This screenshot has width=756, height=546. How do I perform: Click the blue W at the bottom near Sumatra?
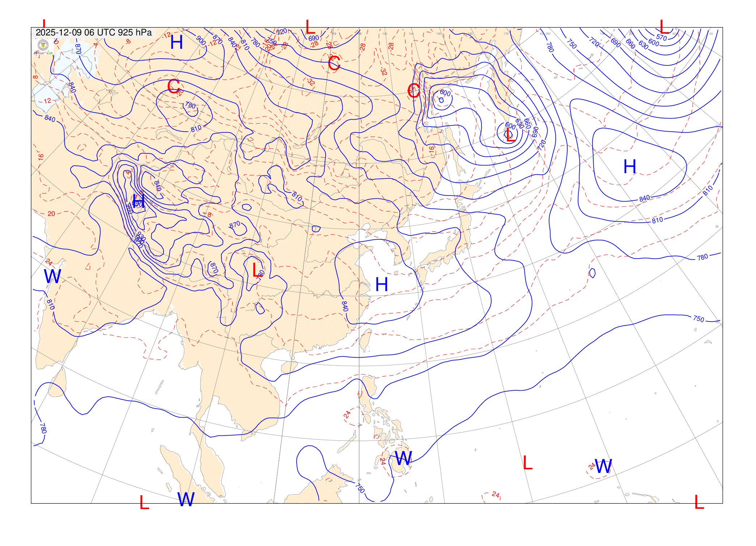coord(186,500)
